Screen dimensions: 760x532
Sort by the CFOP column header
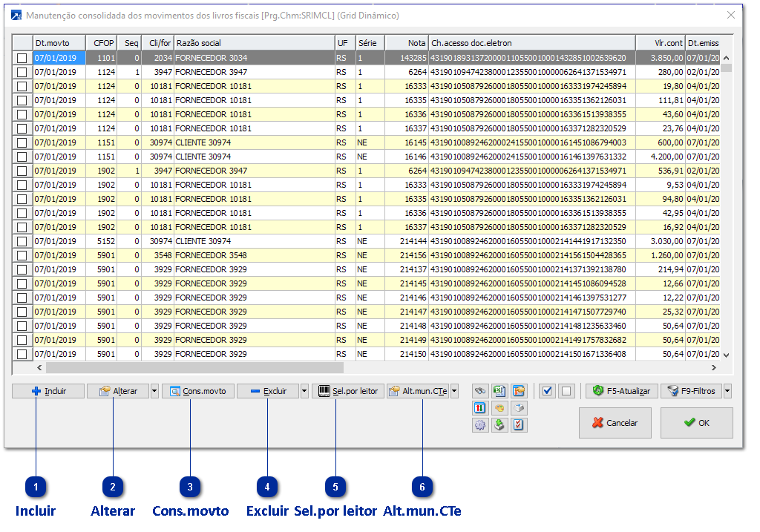[100, 43]
